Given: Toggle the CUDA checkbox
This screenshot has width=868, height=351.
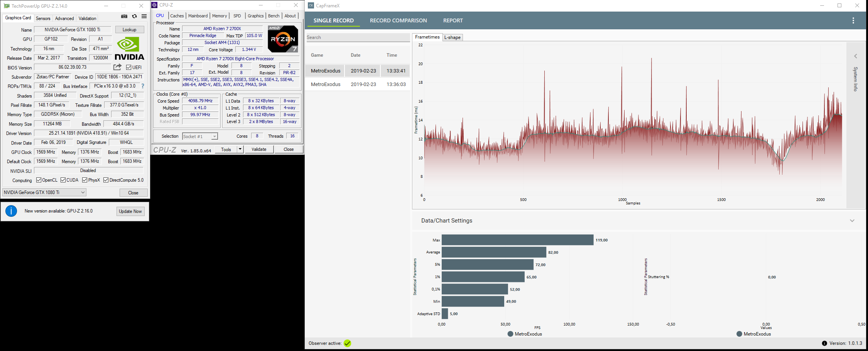Looking at the screenshot, I should click(63, 180).
